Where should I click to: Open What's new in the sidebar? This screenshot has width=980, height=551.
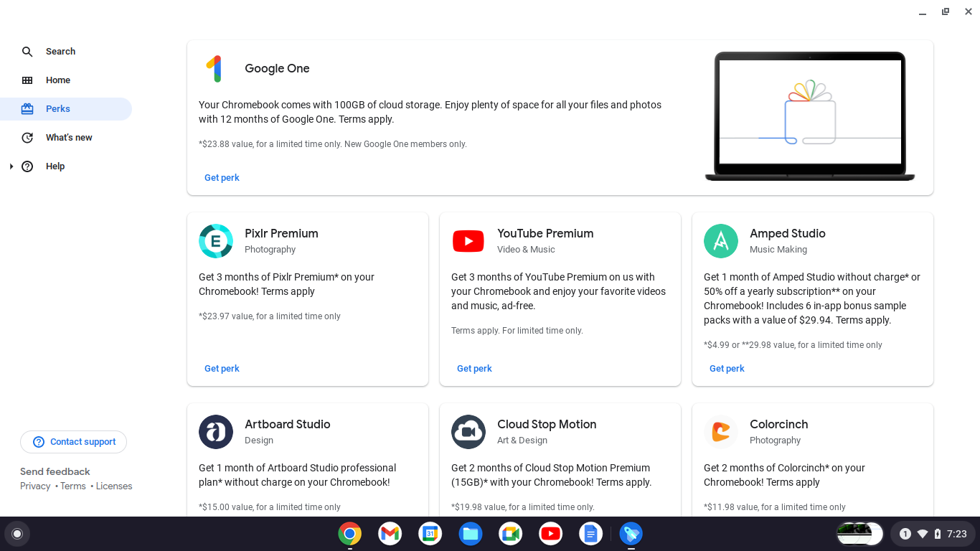click(x=66, y=138)
